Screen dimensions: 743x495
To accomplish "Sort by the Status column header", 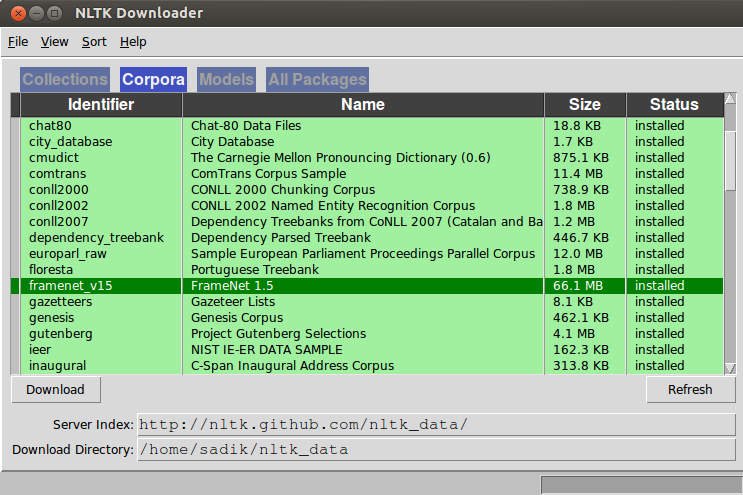I will pyautogui.click(x=674, y=105).
